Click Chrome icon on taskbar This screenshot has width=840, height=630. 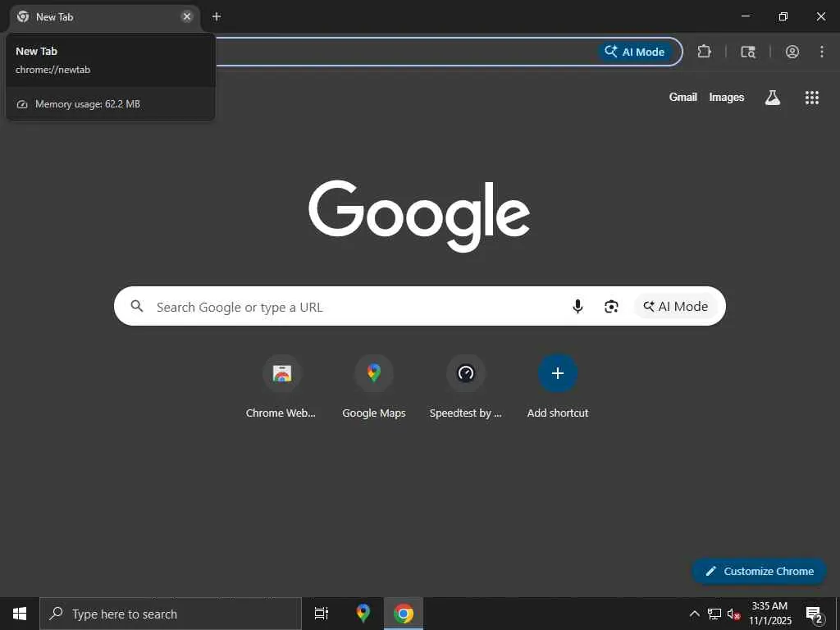point(404,614)
